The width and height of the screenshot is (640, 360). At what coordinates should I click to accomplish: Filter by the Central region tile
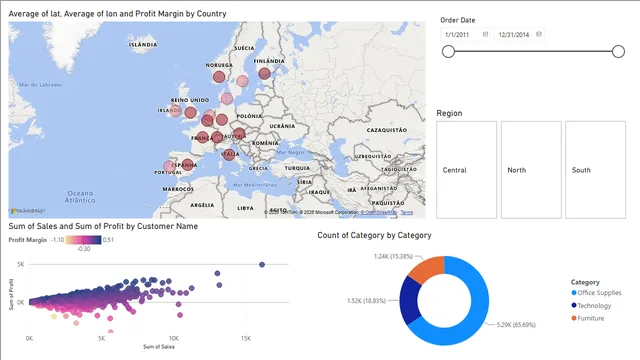(x=467, y=170)
